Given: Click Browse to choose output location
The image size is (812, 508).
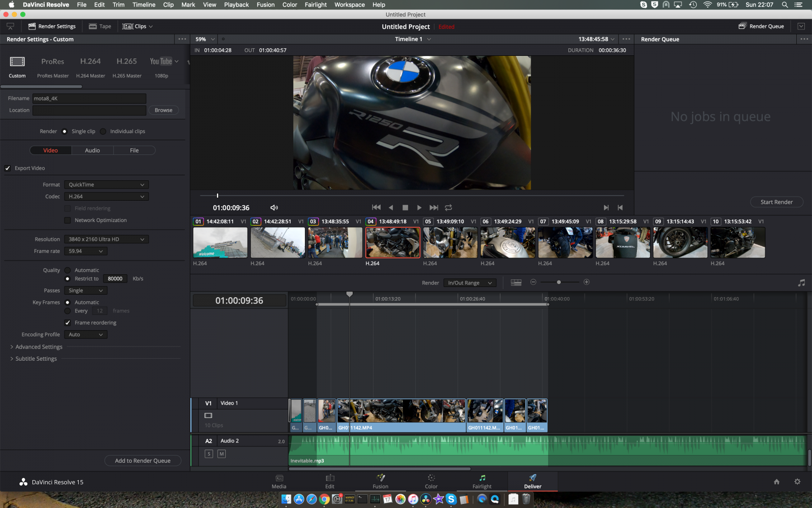Looking at the screenshot, I should click(x=163, y=110).
